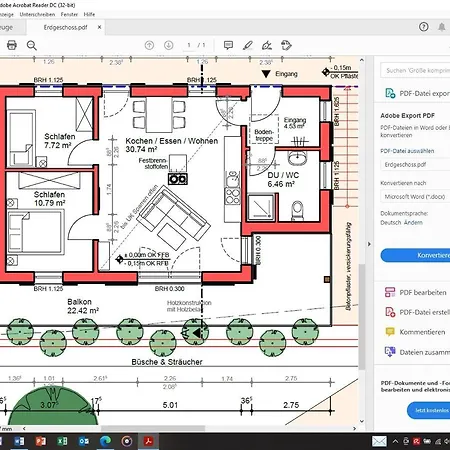The image size is (450, 450).
Task: Click 'Festbrennstoffofen' label in plan
Action: point(153,163)
